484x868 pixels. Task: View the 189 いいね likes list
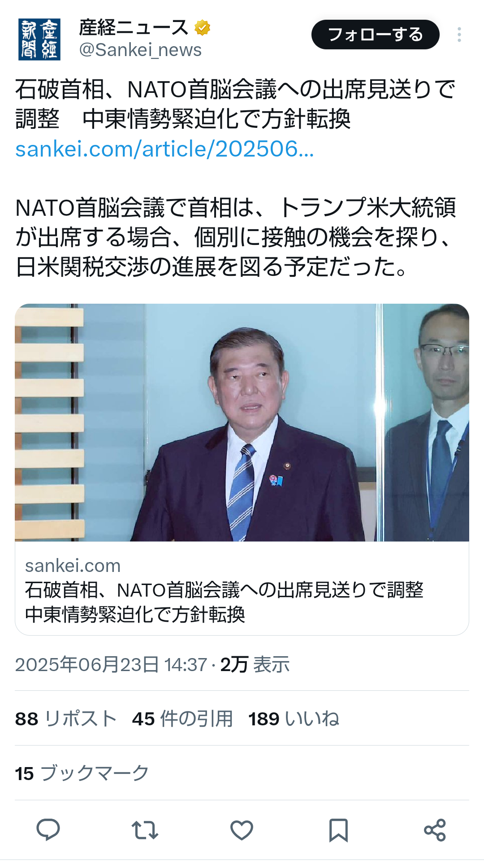point(294,719)
